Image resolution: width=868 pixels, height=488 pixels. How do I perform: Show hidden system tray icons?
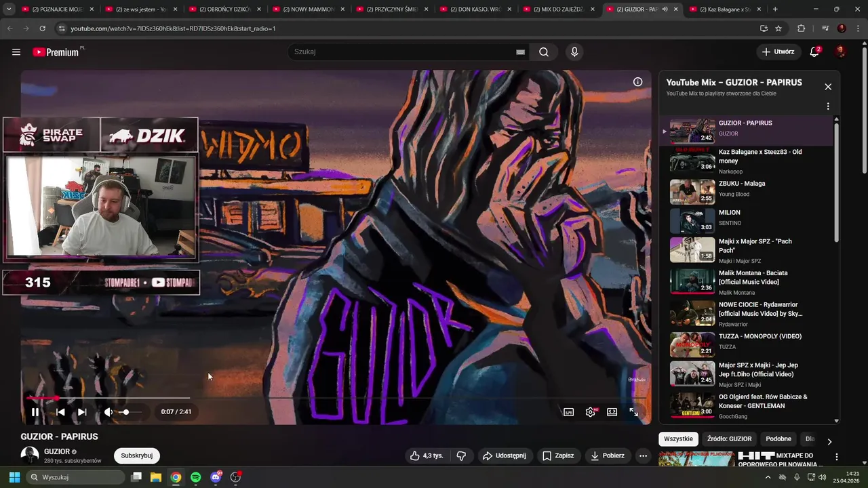point(768,477)
